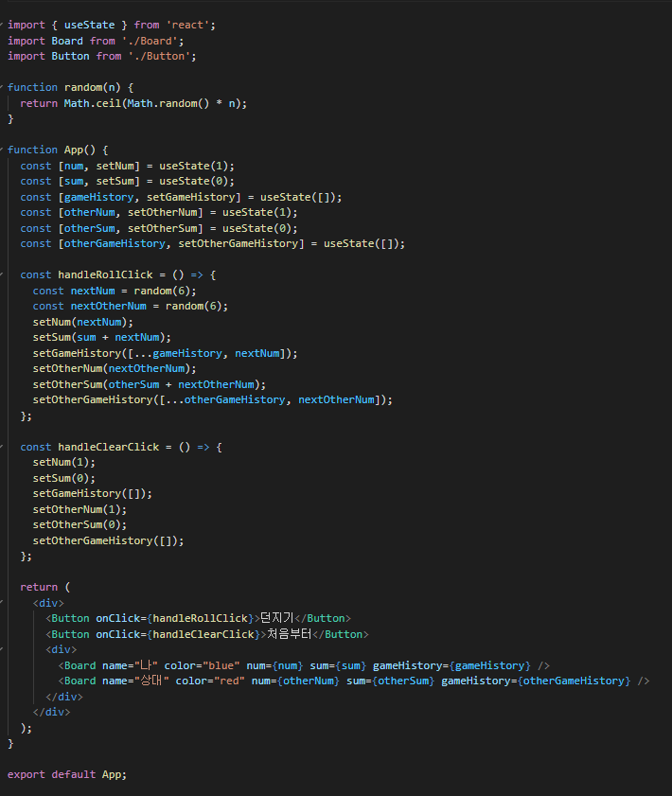Click setSum in the sum useState declaration

115,181
